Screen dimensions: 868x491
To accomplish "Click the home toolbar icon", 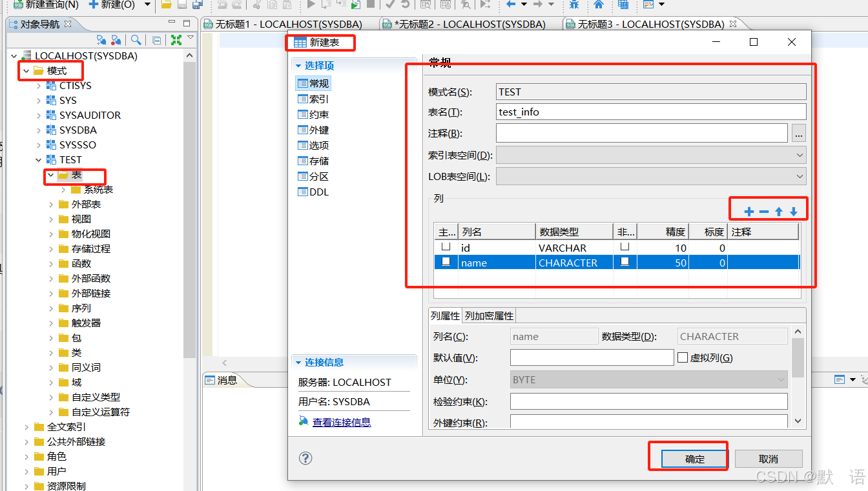I will tap(599, 5).
